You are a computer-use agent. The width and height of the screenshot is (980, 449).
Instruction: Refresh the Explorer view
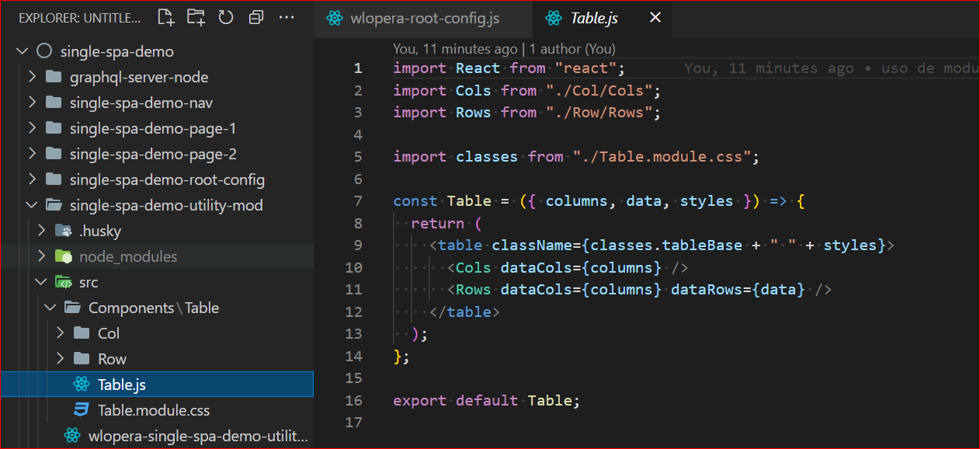(x=226, y=17)
